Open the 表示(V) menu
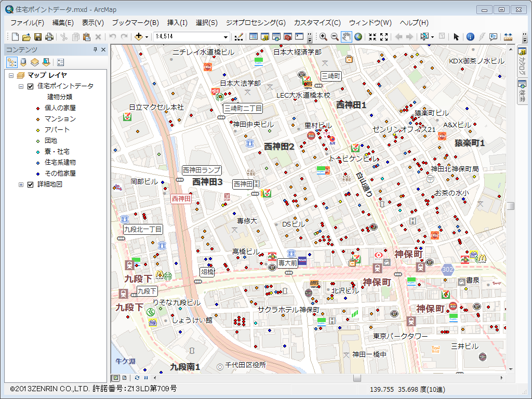The height and width of the screenshot is (399, 532). [x=92, y=23]
